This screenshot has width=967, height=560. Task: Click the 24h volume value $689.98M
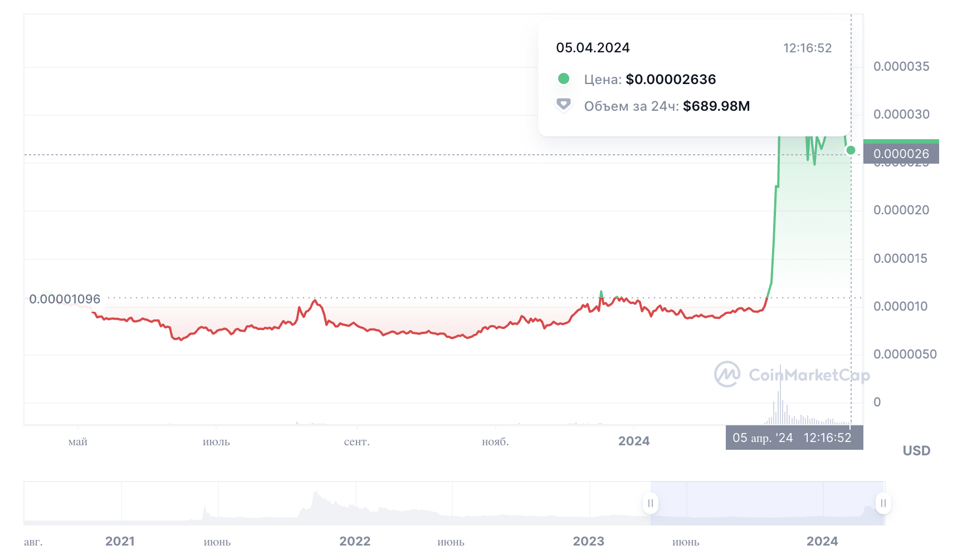click(716, 106)
